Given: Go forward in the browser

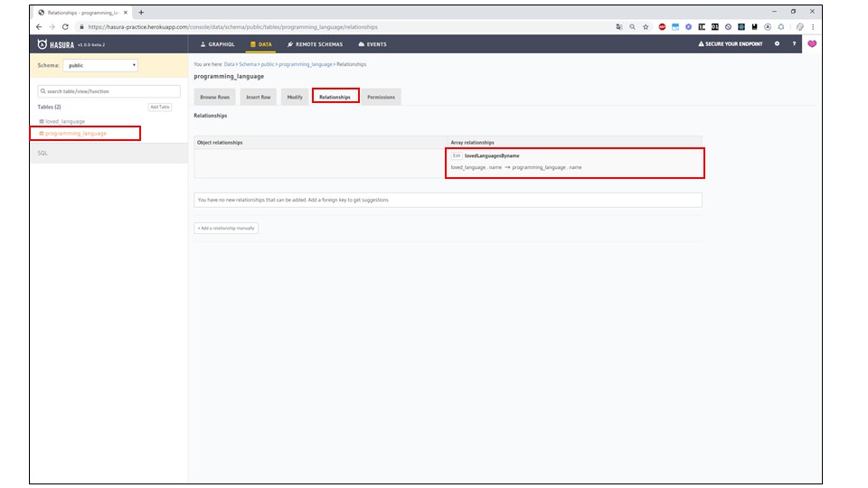Looking at the screenshot, I should pos(52,26).
